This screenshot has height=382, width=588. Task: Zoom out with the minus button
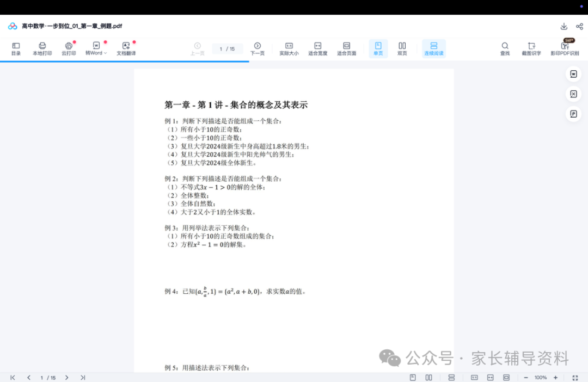click(x=526, y=378)
